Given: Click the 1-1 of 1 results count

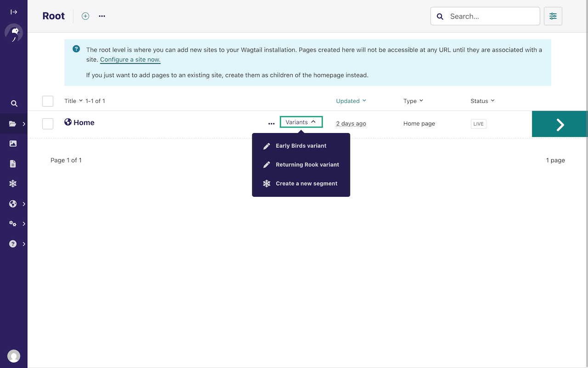Looking at the screenshot, I should coord(95,101).
